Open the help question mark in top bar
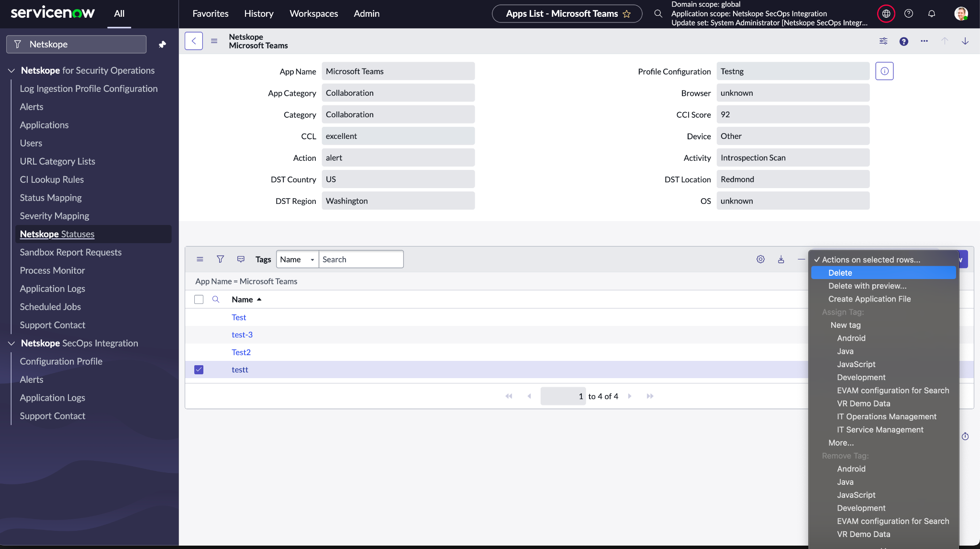Image resolution: width=980 pixels, height=549 pixels. click(909, 13)
